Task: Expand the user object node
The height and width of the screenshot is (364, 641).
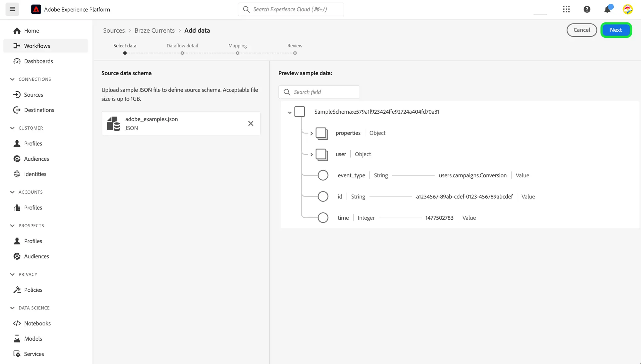Action: 311,154
